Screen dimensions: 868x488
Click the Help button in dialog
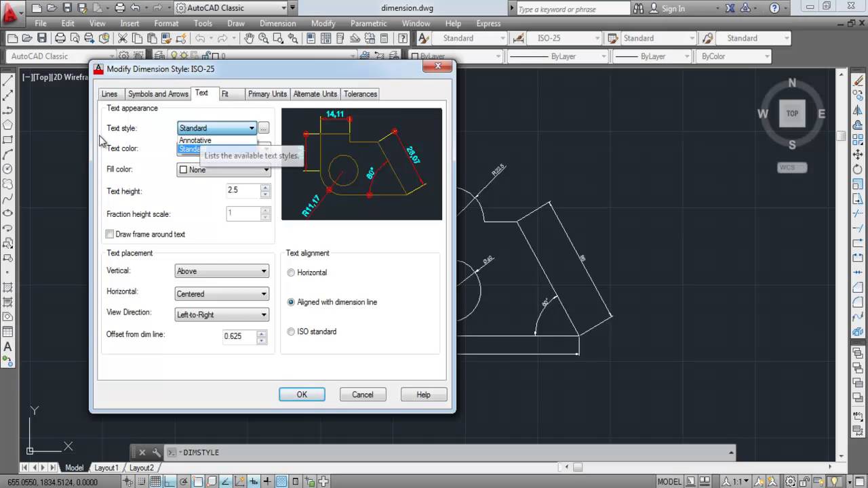pos(423,394)
